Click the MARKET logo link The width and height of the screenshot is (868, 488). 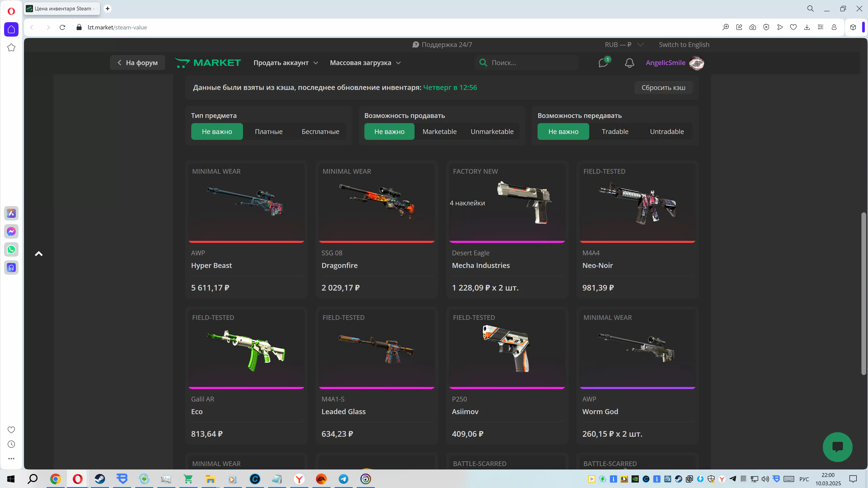pos(208,63)
